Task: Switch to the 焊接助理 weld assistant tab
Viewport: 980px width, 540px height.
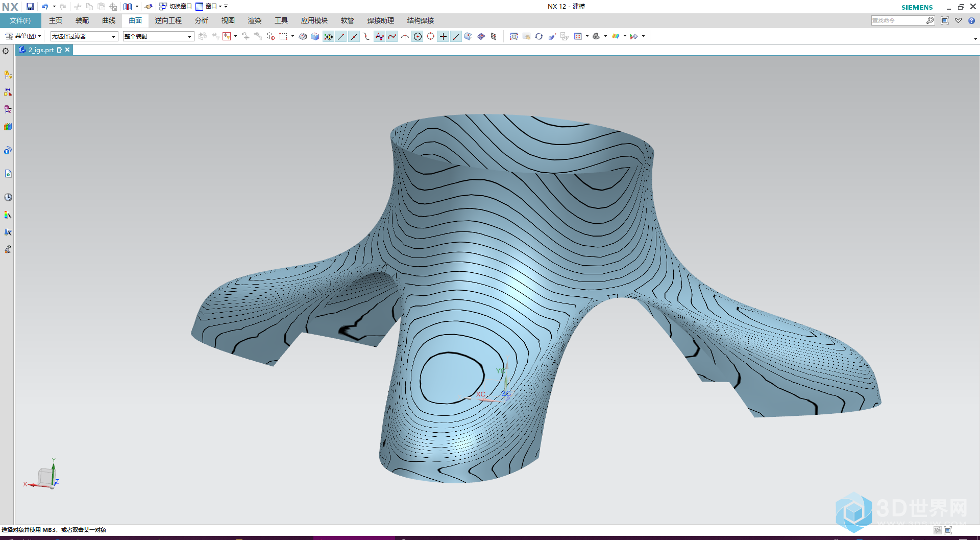Action: tap(381, 20)
